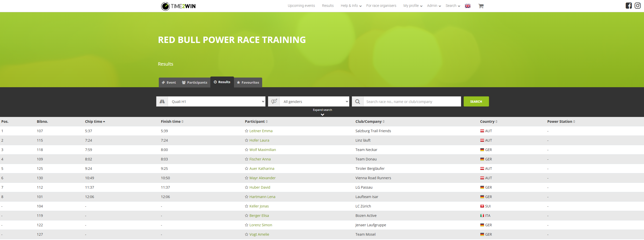Sort results by Club/Company
The image size is (644, 240).
pyautogui.click(x=370, y=122)
